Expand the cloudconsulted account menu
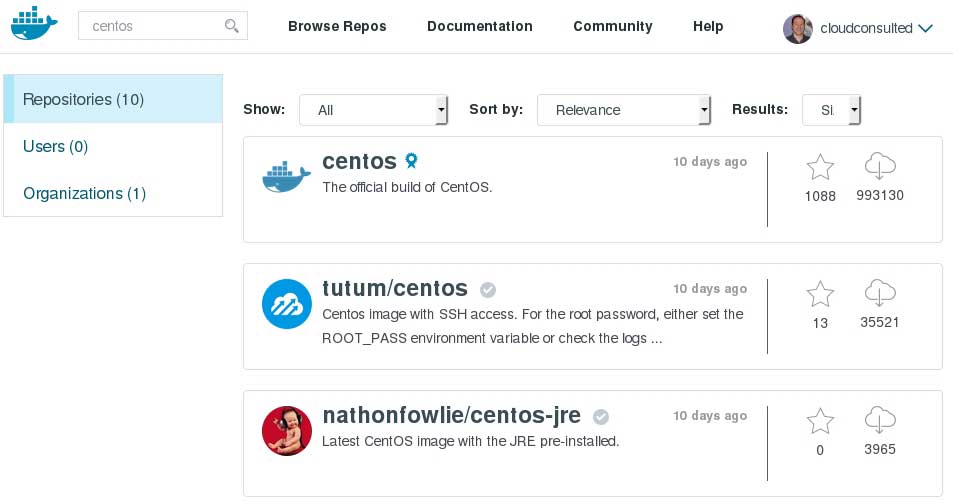The image size is (953, 504). [924, 28]
